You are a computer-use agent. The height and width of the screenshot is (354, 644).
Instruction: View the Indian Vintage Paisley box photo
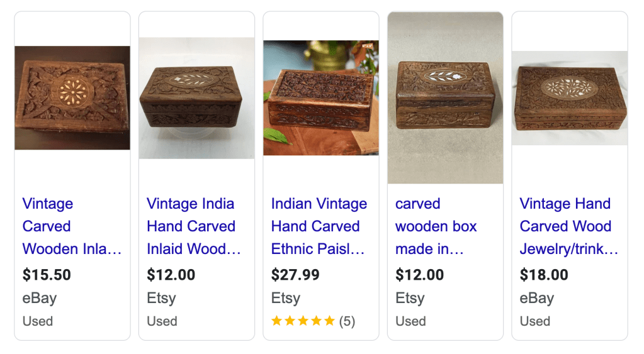tap(321, 97)
